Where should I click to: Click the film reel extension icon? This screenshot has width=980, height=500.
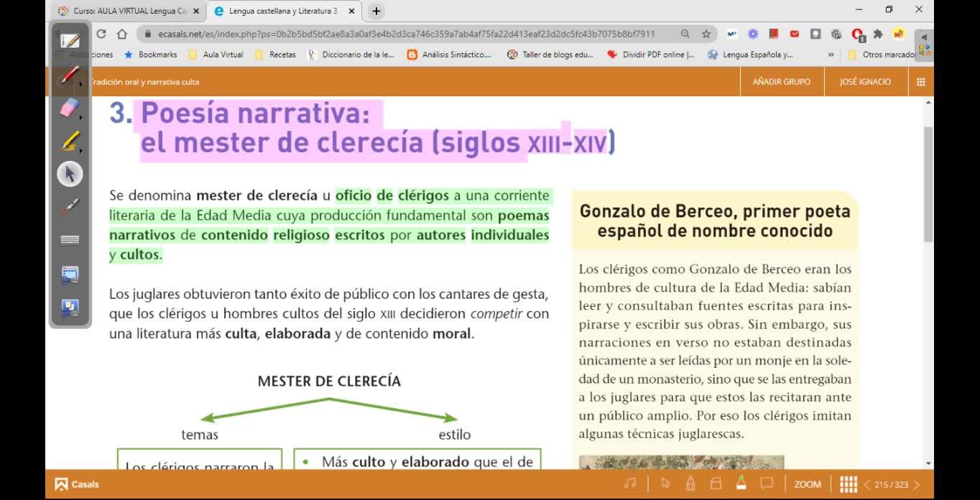tap(836, 34)
